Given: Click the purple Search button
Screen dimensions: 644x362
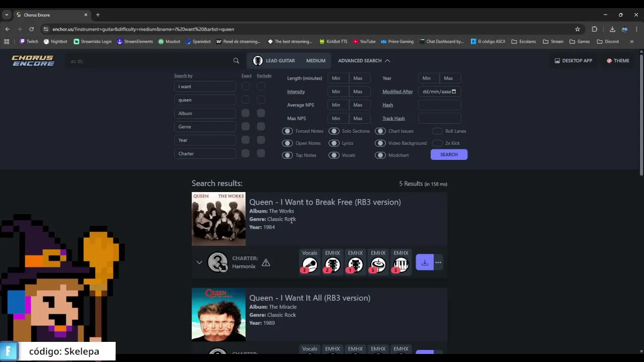Looking at the screenshot, I should pyautogui.click(x=449, y=155).
